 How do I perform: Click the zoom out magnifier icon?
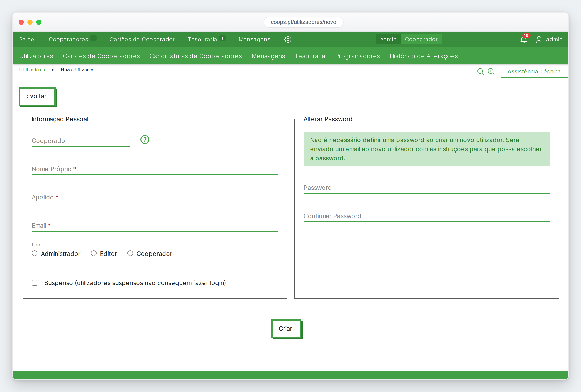pos(481,72)
